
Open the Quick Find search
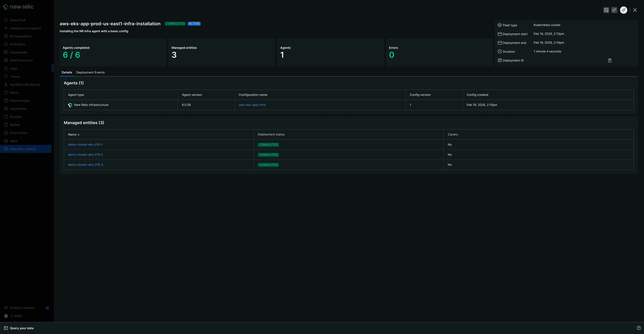point(17,20)
